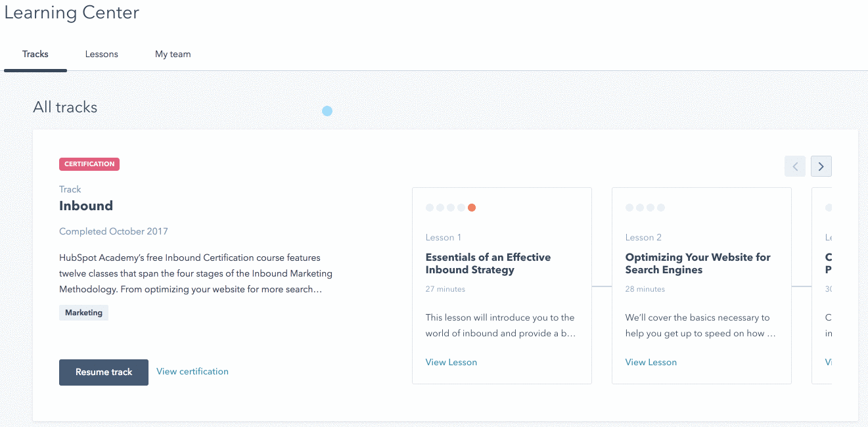Open View Lesson link for Lesson 1
Viewport: 868px width, 427px height.
pos(451,362)
